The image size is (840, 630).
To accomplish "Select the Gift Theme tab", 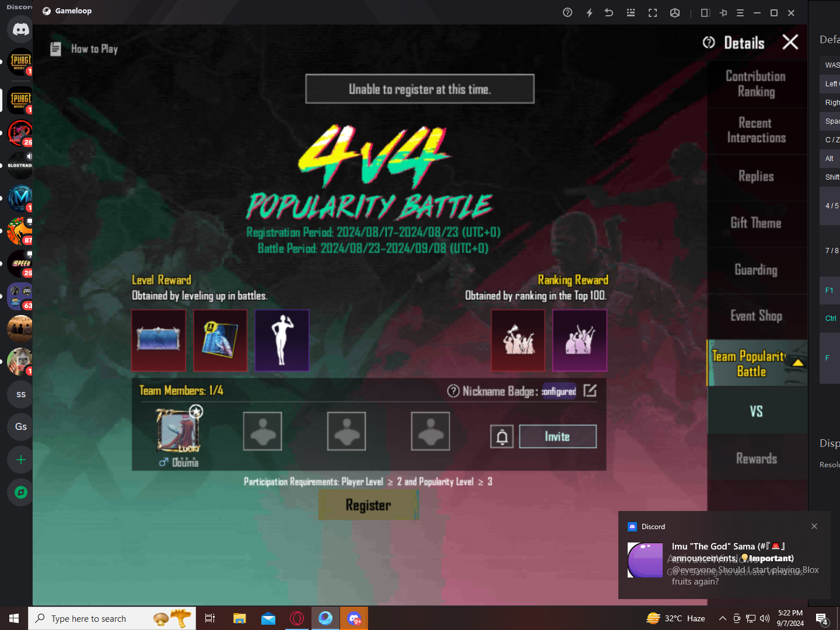I will 757,223.
